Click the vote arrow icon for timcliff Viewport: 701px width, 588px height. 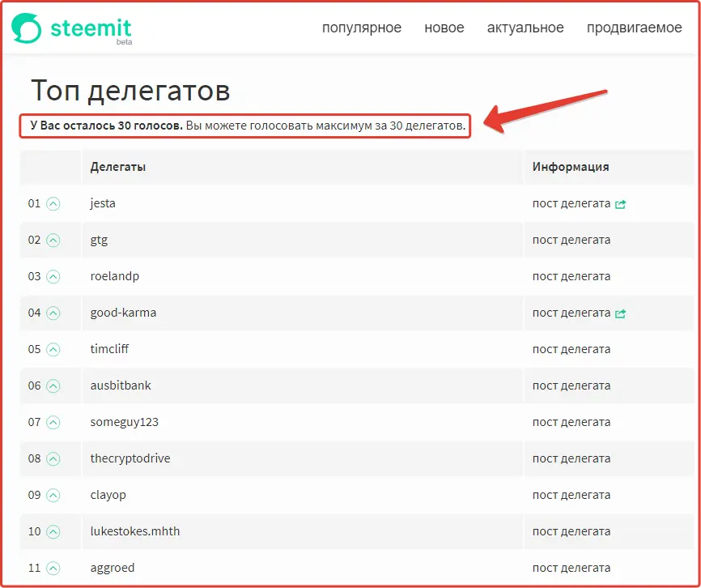click(x=52, y=349)
